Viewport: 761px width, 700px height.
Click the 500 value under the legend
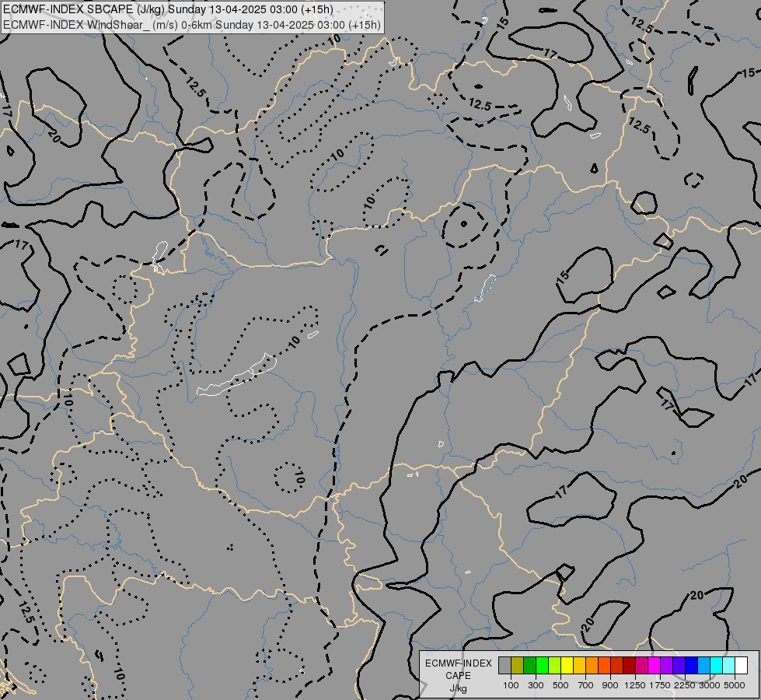coord(560,685)
